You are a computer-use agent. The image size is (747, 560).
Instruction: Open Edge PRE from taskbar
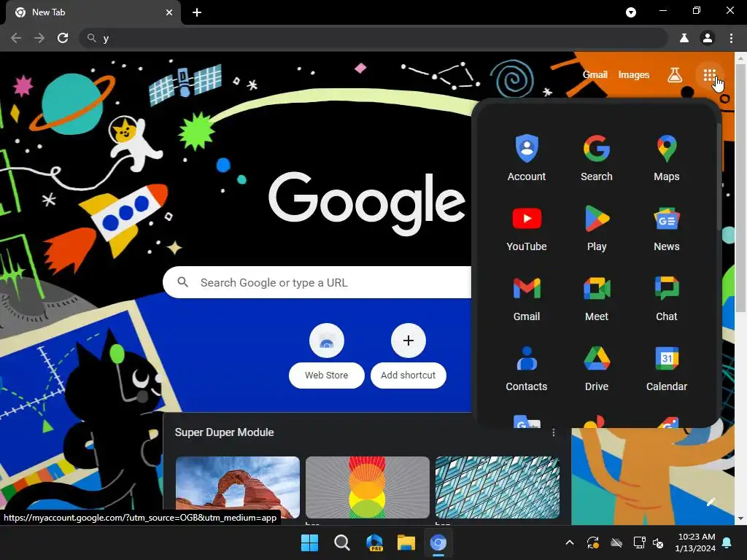click(374, 542)
